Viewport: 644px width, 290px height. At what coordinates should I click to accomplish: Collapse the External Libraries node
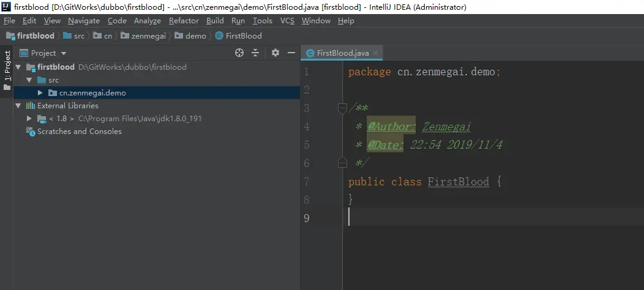click(18, 106)
